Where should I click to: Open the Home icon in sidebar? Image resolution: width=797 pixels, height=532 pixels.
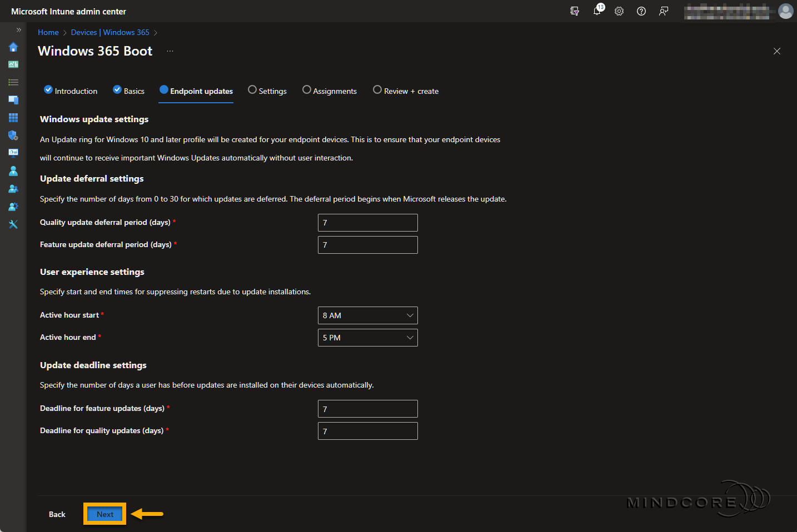[x=13, y=47]
